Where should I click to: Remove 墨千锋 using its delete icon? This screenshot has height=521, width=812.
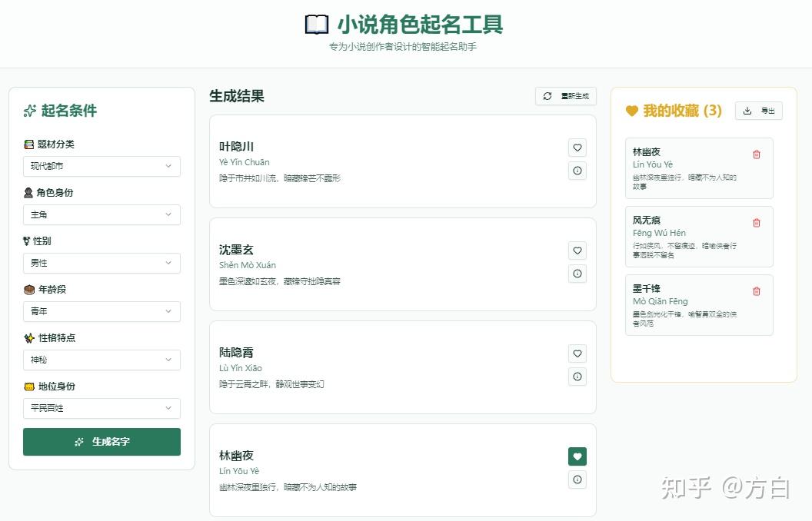click(756, 290)
